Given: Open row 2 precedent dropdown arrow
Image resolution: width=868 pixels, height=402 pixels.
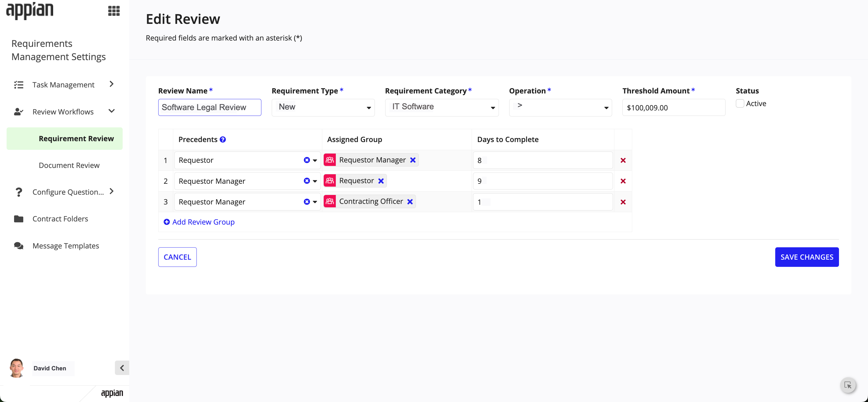Looking at the screenshot, I should (315, 181).
